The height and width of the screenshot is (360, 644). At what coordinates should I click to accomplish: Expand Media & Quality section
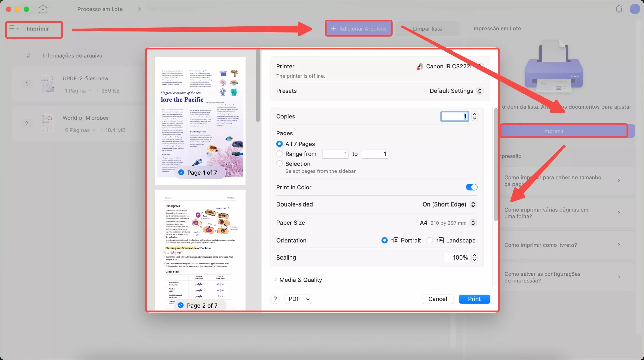(x=275, y=280)
